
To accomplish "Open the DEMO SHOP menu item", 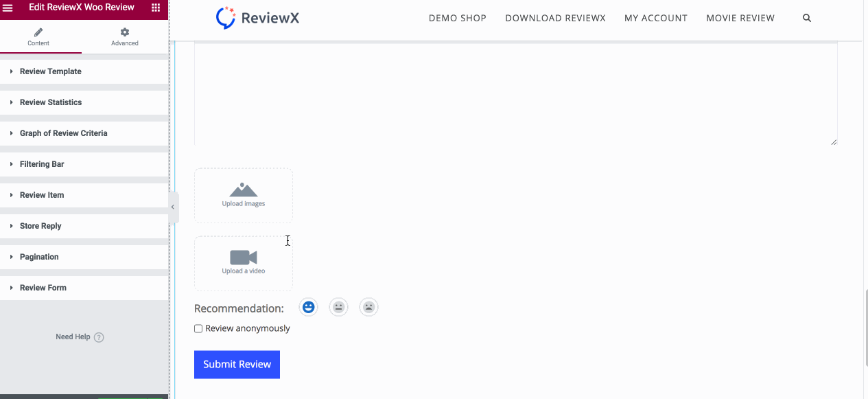I will point(457,18).
